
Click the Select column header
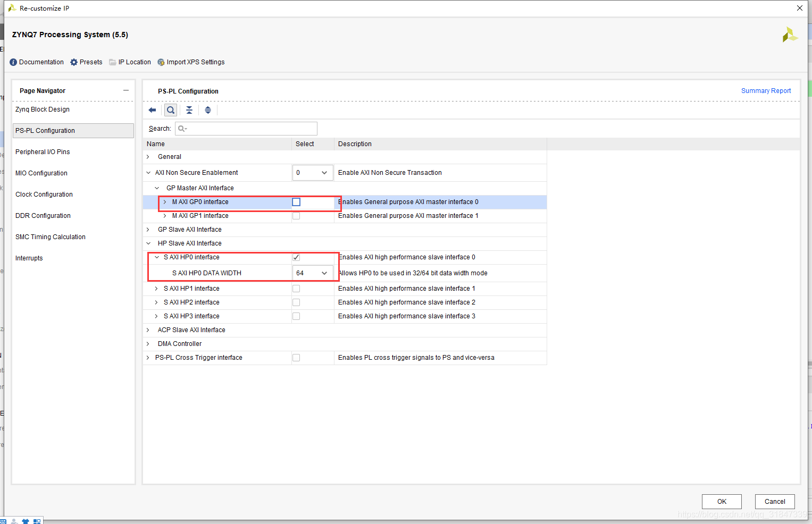tap(313, 144)
